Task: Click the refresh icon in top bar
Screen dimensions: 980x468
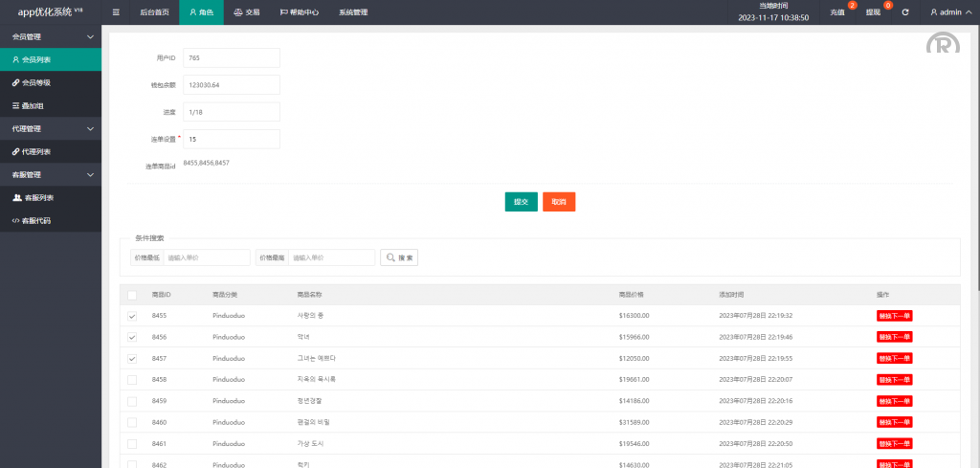Action: 904,12
